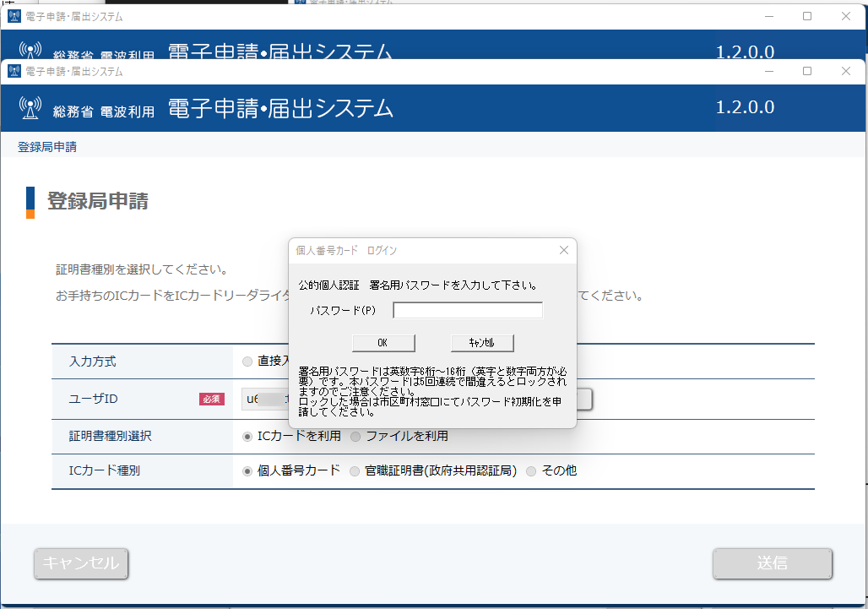Click the front window title bar app icon
The height and width of the screenshot is (609, 868).
coord(14,72)
